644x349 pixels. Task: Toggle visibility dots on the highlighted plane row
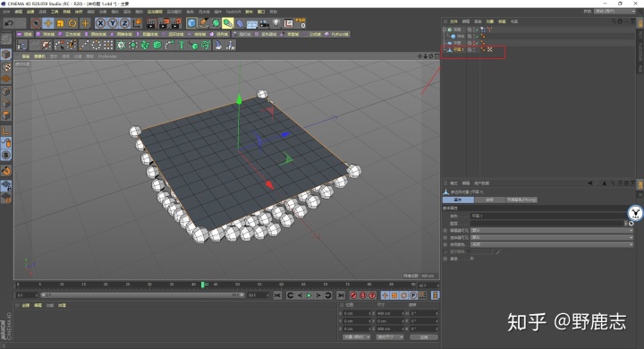474,49
